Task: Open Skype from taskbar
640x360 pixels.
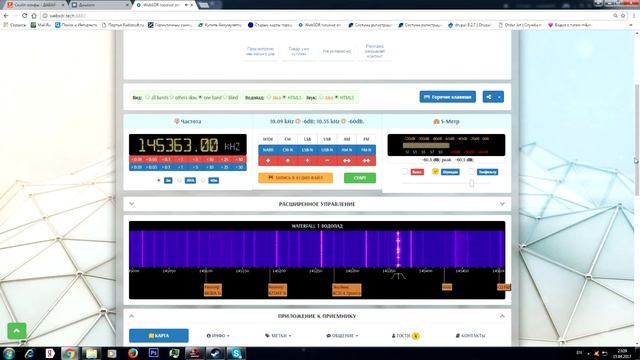Action: pyautogui.click(x=236, y=353)
